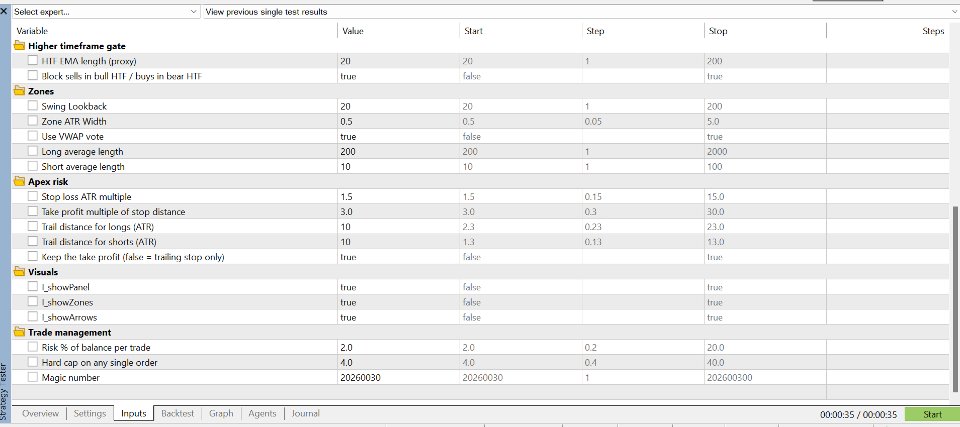Viewport: 960px width, 427px height.
Task: Click the Apex risk folder icon
Action: 19,181
